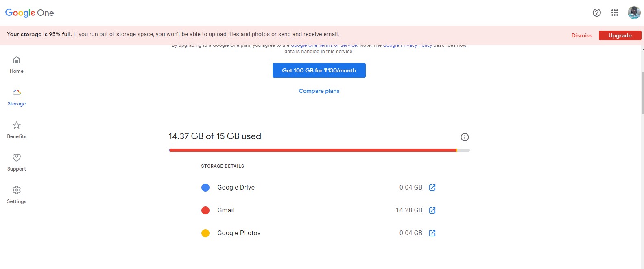The image size is (644, 269).
Task: Open the account profile picture menu
Action: [634, 13]
